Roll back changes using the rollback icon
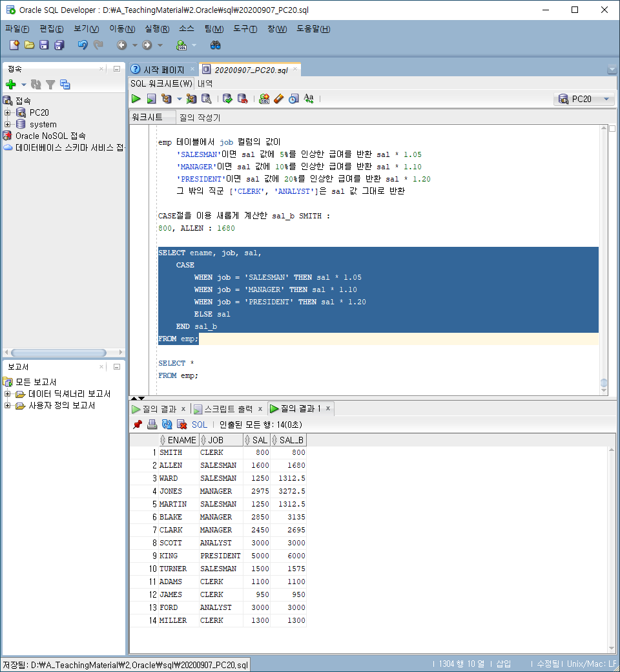The width and height of the screenshot is (620, 672). [243, 99]
